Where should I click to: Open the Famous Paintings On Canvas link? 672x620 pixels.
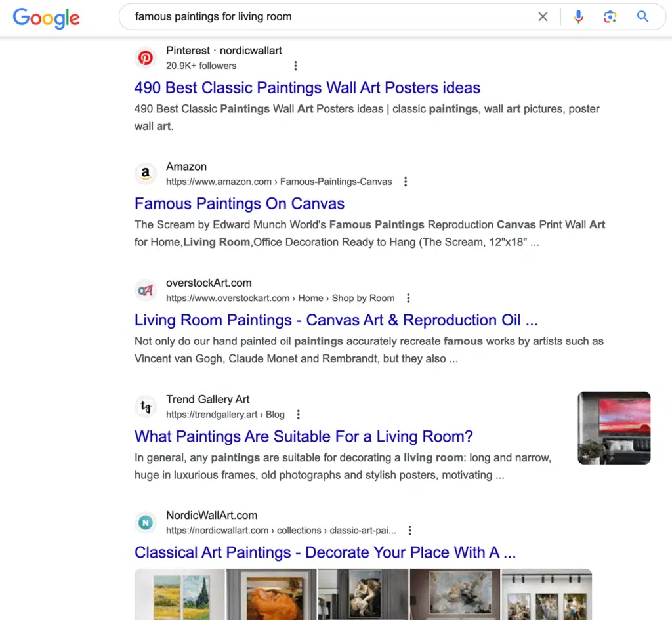click(x=239, y=203)
